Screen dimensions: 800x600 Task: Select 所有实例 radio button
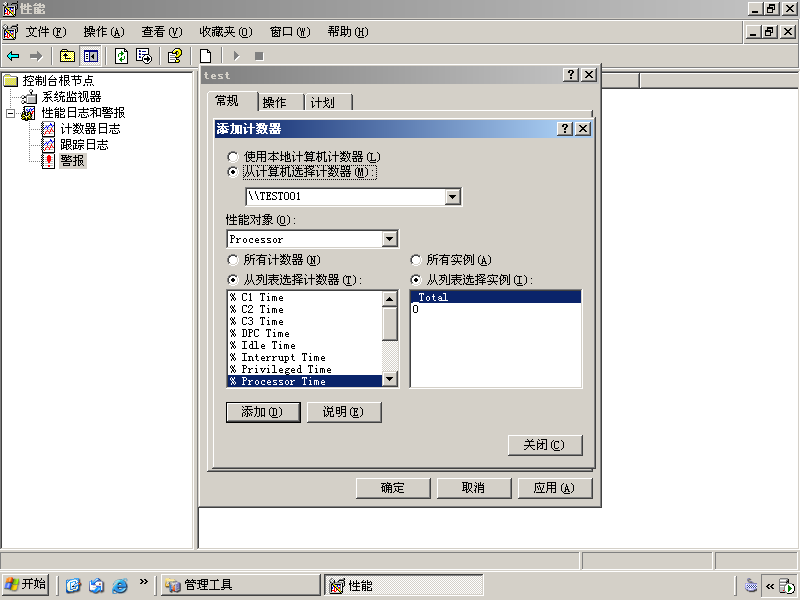tap(416, 260)
